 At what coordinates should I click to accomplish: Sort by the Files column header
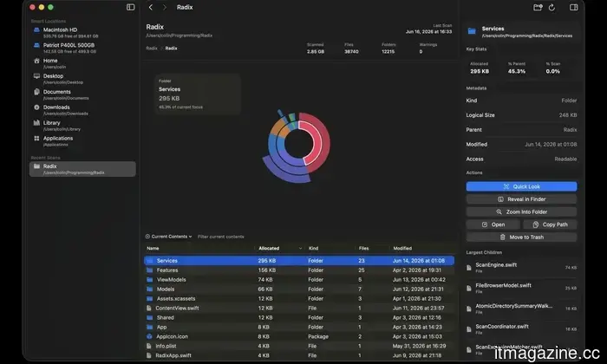click(363, 249)
